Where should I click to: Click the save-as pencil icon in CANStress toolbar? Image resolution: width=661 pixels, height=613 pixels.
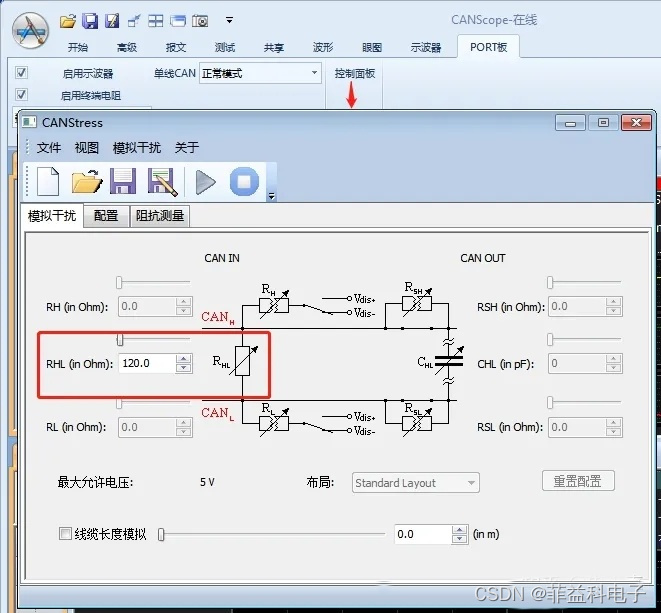162,182
